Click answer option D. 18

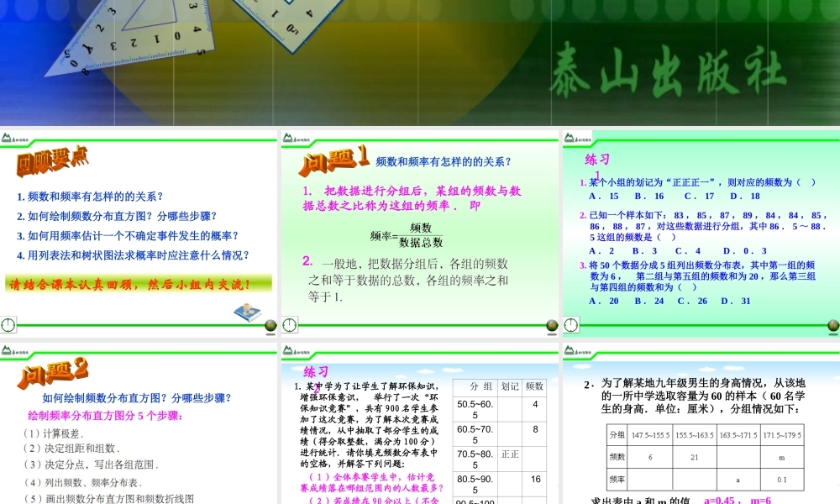[x=745, y=196]
